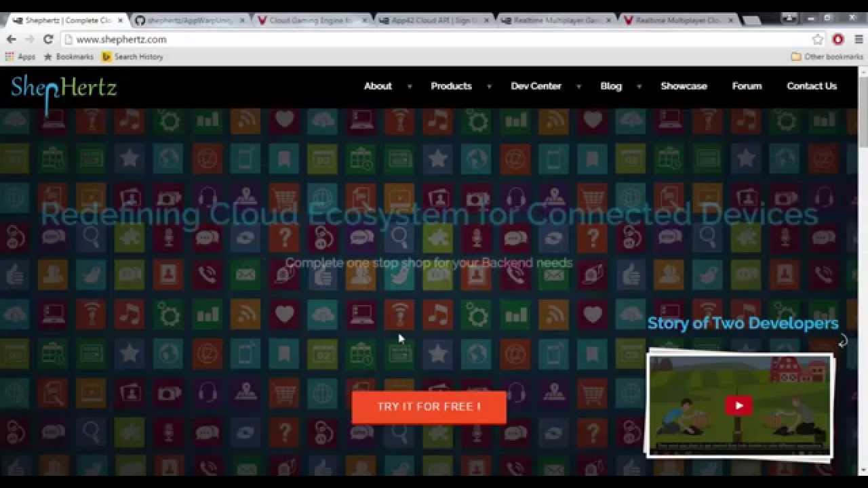The width and height of the screenshot is (868, 488).
Task: Open the Blog menu item
Action: [x=611, y=86]
